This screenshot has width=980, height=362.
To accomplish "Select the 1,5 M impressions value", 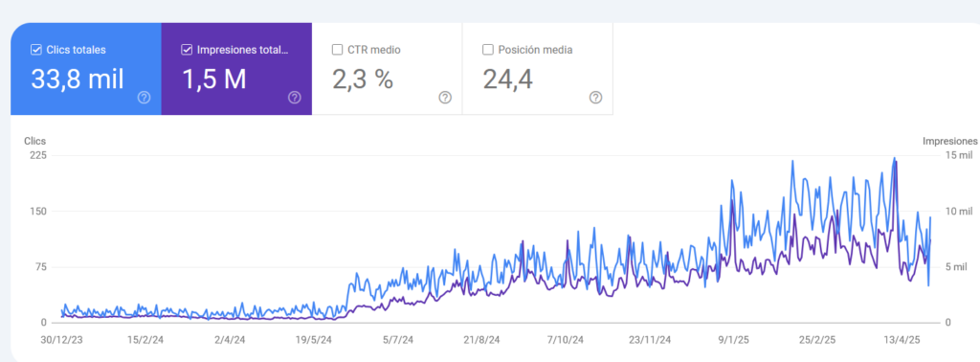I will pyautogui.click(x=213, y=79).
